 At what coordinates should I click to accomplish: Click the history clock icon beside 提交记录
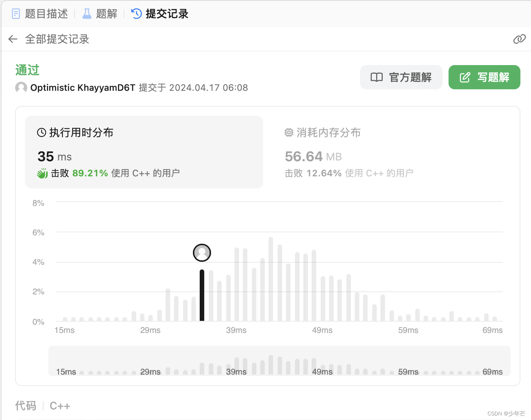click(136, 14)
